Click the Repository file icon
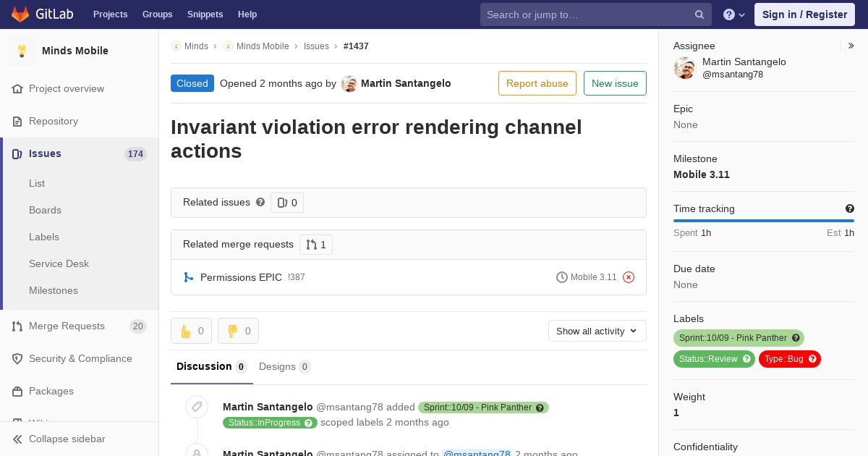The width and height of the screenshot is (868, 456). coord(17,121)
